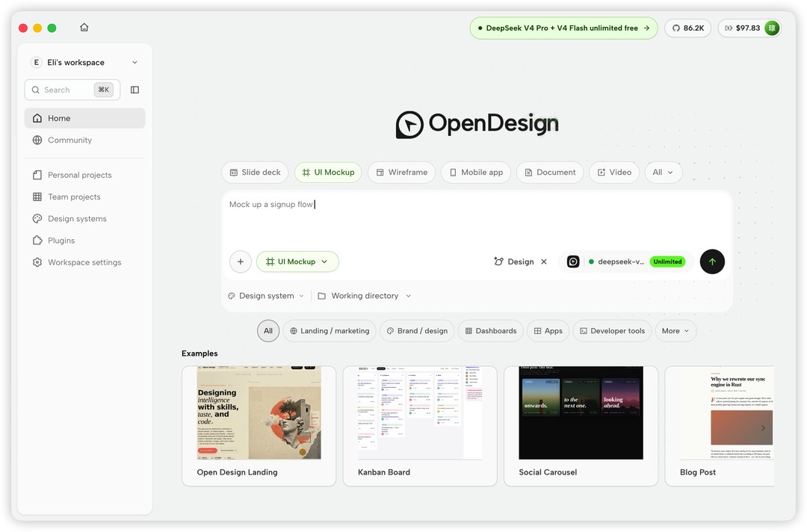Toggle the sidebar panel icon
The image size is (807, 532).
coord(134,90)
